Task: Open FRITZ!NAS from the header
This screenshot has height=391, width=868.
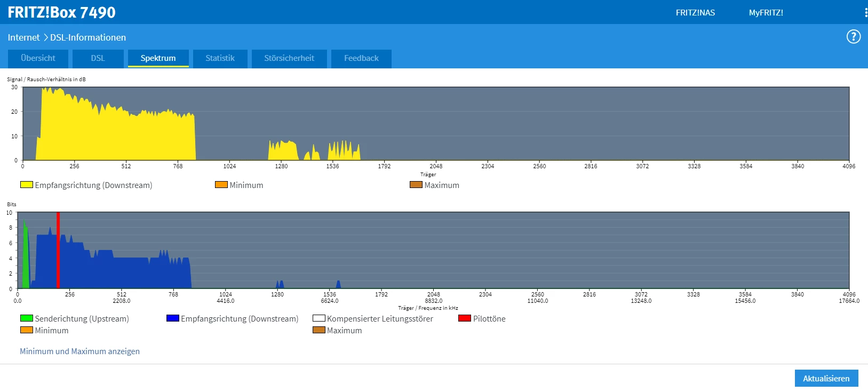Action: pyautogui.click(x=695, y=13)
